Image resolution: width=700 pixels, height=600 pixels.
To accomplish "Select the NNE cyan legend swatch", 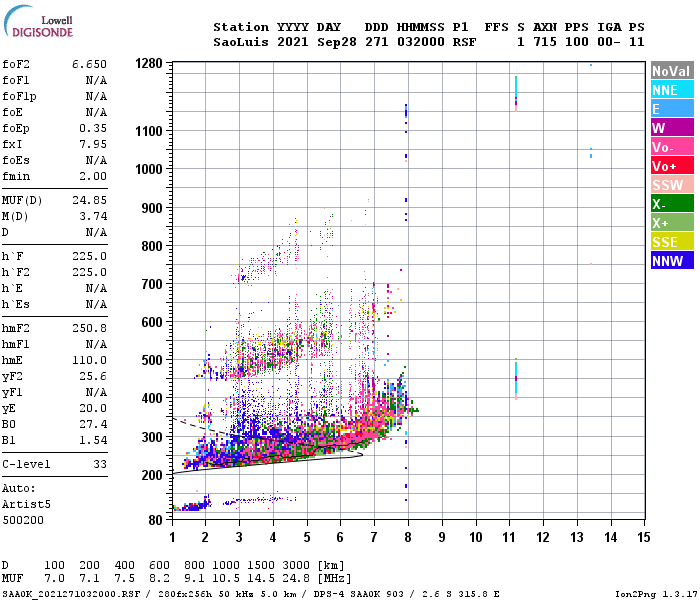I will coord(672,90).
